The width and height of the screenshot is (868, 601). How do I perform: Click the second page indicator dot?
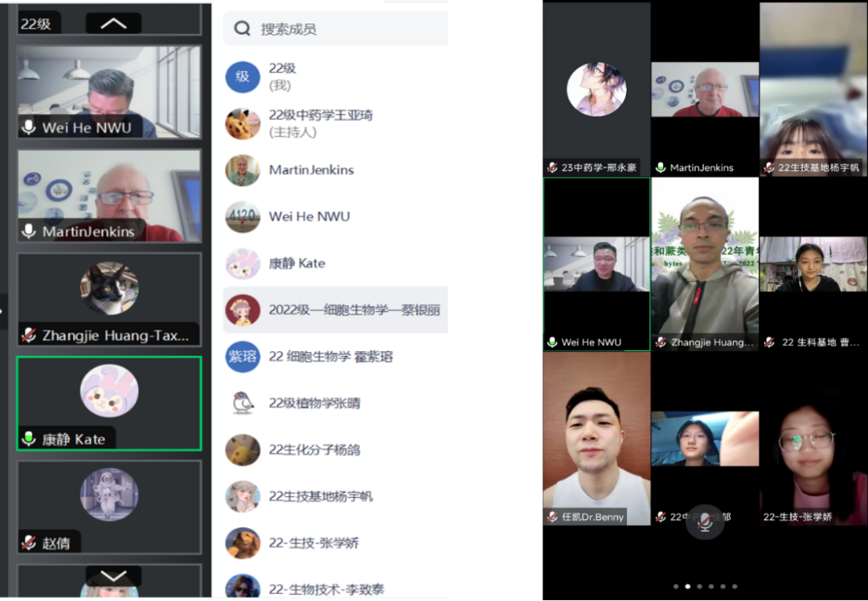click(687, 587)
